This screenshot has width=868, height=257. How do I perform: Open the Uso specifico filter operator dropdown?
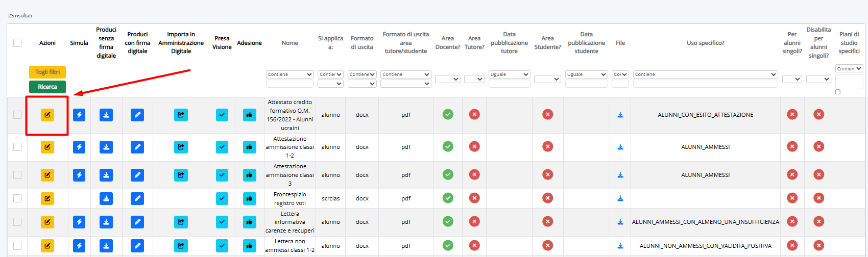[705, 74]
